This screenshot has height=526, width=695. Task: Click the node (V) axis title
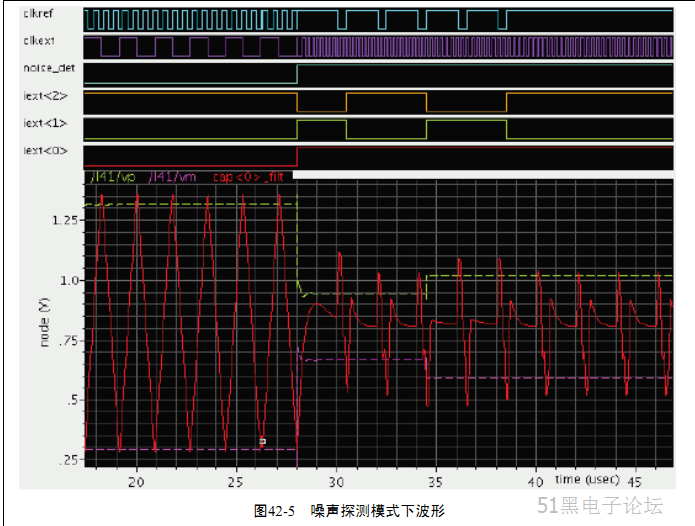coord(44,323)
